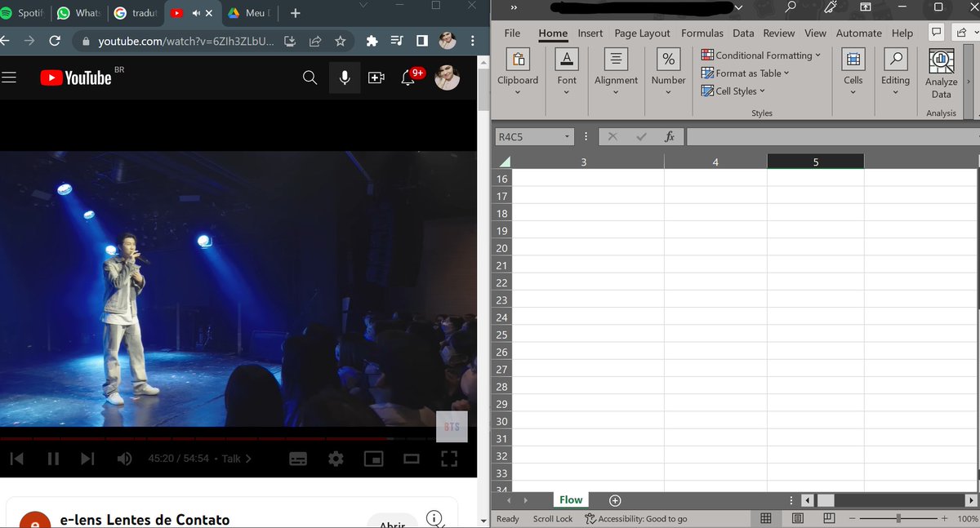Skip to the next video

87,459
